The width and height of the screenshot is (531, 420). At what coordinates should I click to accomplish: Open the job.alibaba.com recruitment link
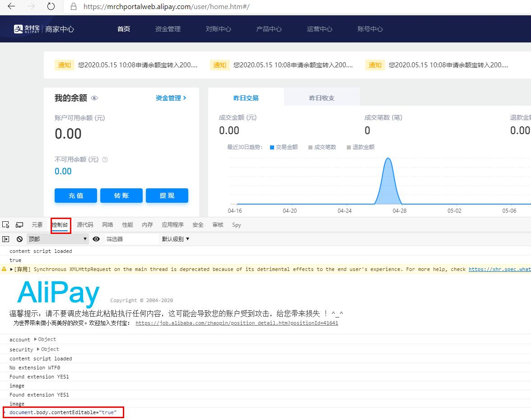[237, 323]
